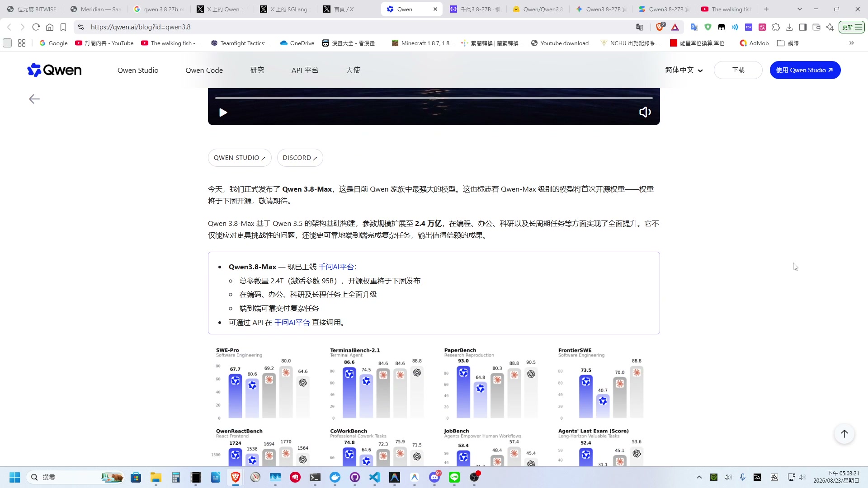Click the site settings icon in address bar
Image resolution: width=868 pixels, height=488 pixels.
coord(81,27)
